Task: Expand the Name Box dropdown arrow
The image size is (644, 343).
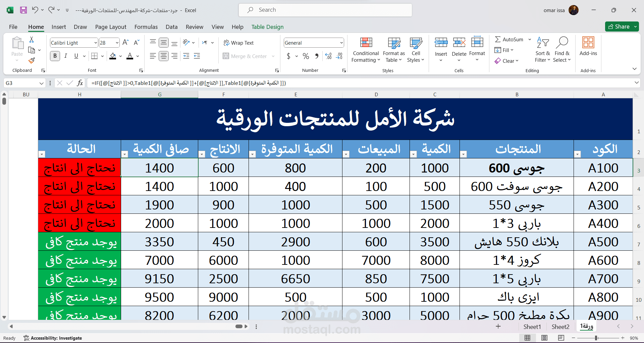Action: pos(41,83)
